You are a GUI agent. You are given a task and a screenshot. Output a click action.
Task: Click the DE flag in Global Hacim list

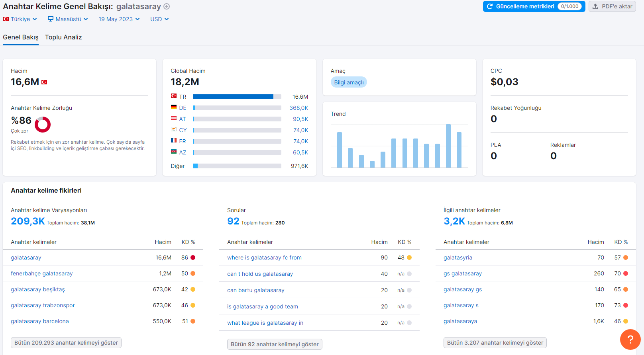coord(174,107)
